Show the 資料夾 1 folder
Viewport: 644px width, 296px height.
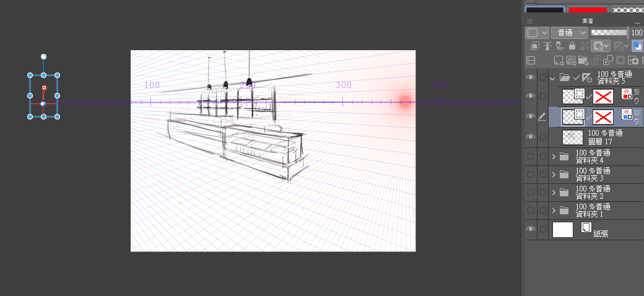click(x=531, y=210)
